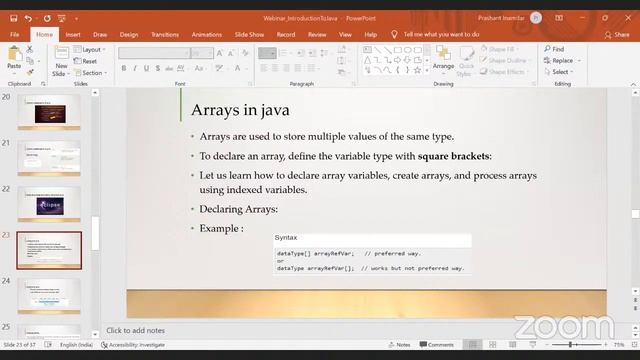Switch to the Design tab
The image size is (640, 360).
[129, 35]
